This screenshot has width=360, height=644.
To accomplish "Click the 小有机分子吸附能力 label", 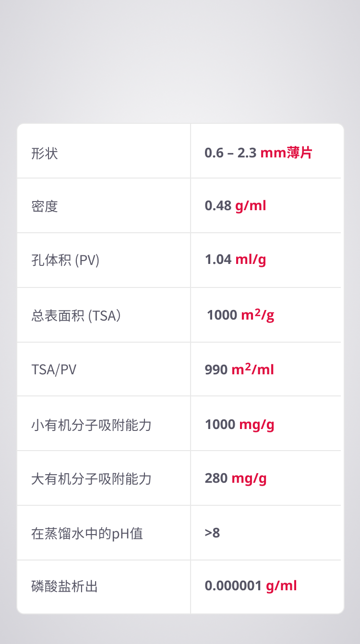I will [x=91, y=425].
